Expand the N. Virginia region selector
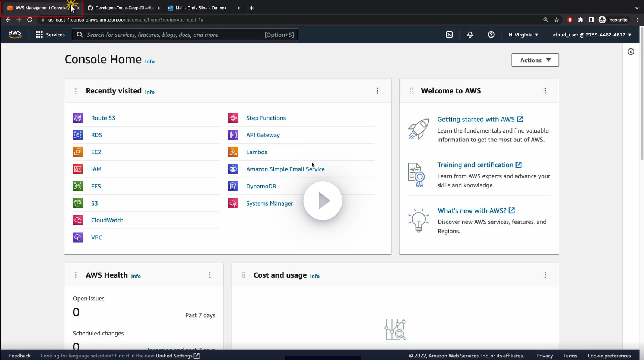This screenshot has width=644, height=360. pyautogui.click(x=523, y=35)
